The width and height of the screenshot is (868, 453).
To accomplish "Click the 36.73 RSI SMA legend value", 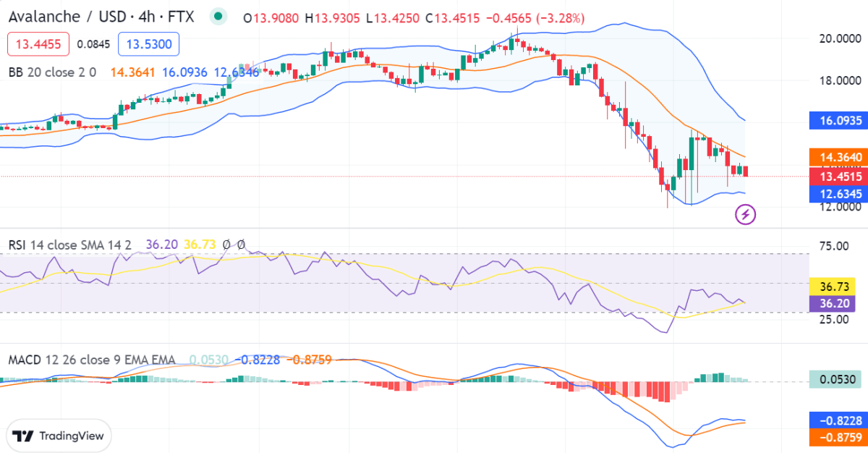I will coord(200,245).
